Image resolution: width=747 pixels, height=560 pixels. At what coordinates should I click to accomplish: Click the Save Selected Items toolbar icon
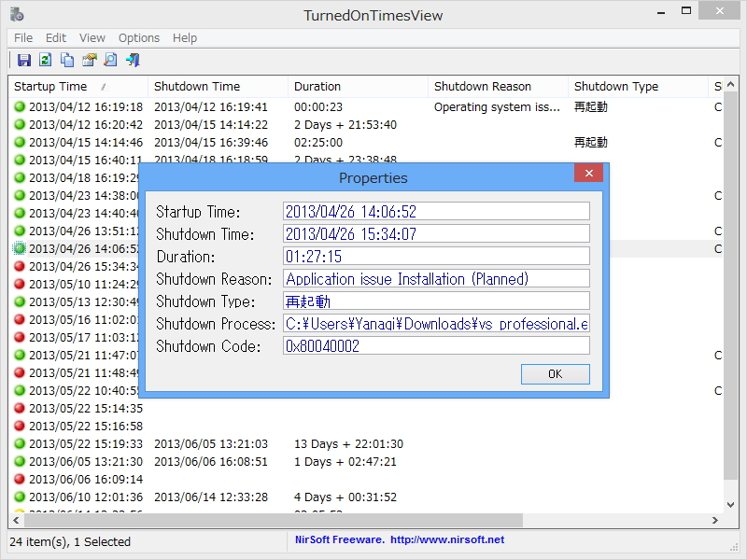(24, 60)
